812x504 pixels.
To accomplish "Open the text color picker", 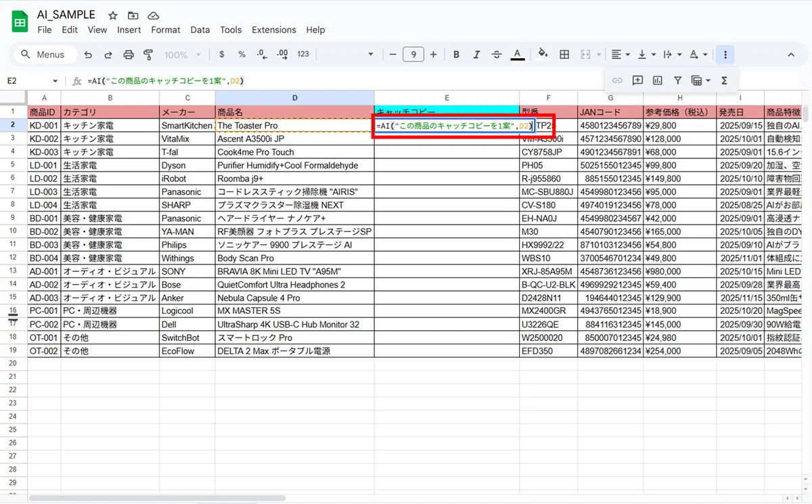I will (518, 55).
